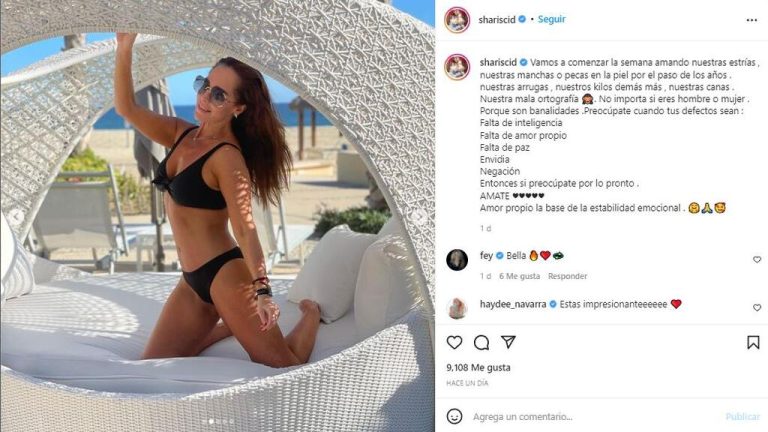Go to next photo with right arrow
Image resolution: width=768 pixels, height=432 pixels.
point(418,216)
